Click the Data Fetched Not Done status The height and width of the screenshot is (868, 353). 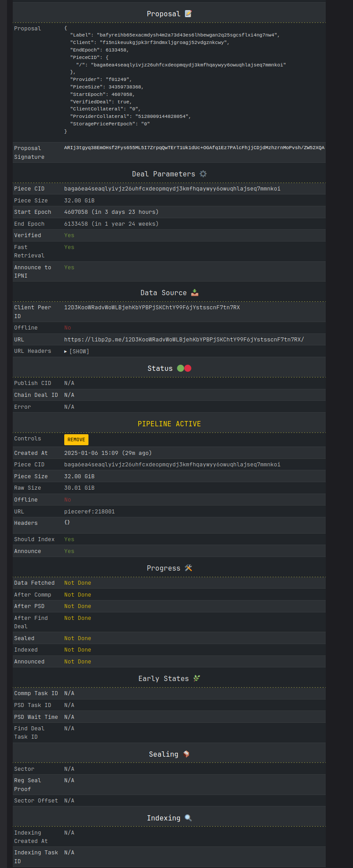coord(77,583)
